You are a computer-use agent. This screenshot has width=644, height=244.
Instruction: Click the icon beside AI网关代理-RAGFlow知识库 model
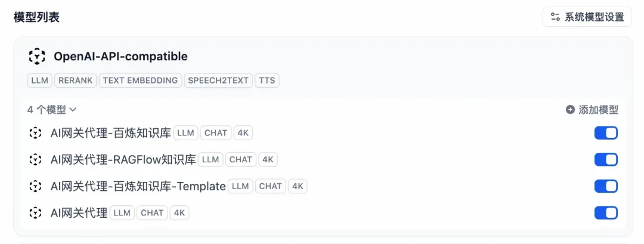[x=35, y=159]
